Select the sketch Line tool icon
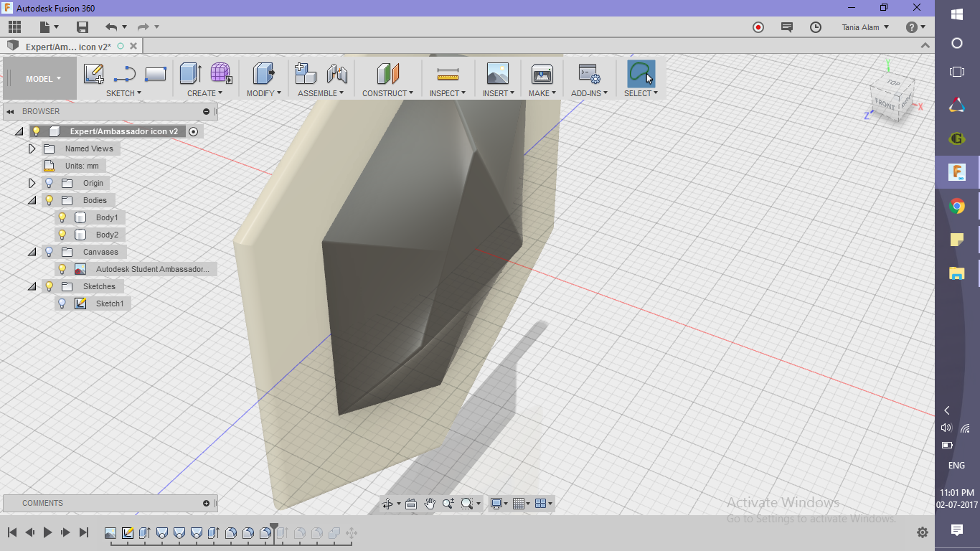Screen dimensions: 980x551 125,74
